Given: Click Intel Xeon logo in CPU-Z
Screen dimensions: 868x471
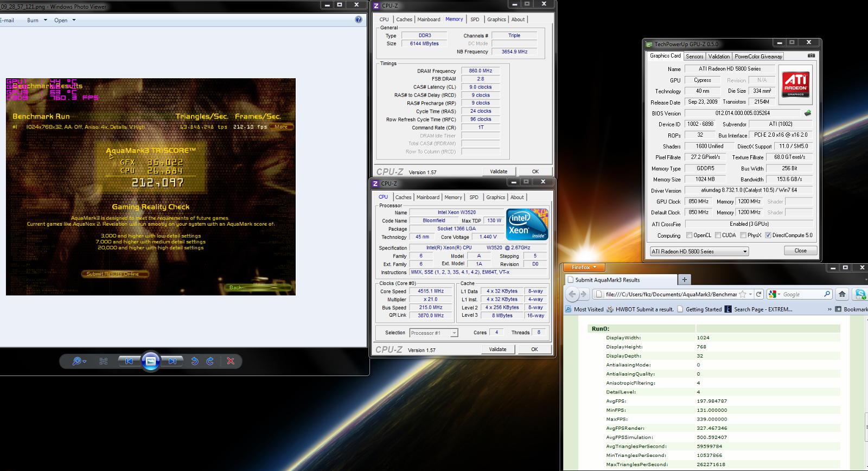Looking at the screenshot, I should pyautogui.click(x=527, y=224).
